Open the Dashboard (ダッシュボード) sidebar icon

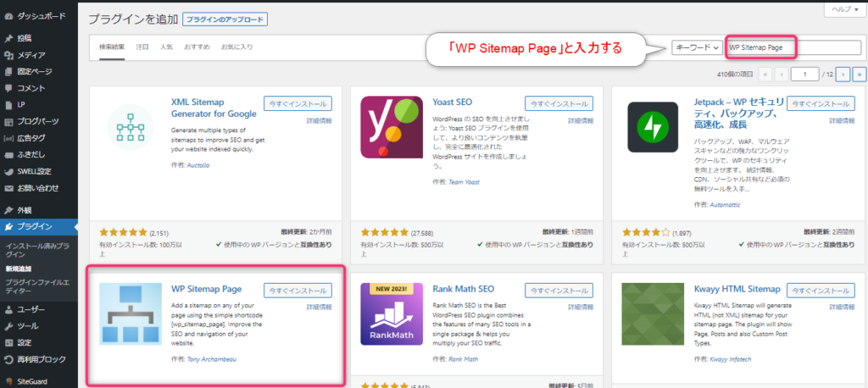[x=8, y=17]
